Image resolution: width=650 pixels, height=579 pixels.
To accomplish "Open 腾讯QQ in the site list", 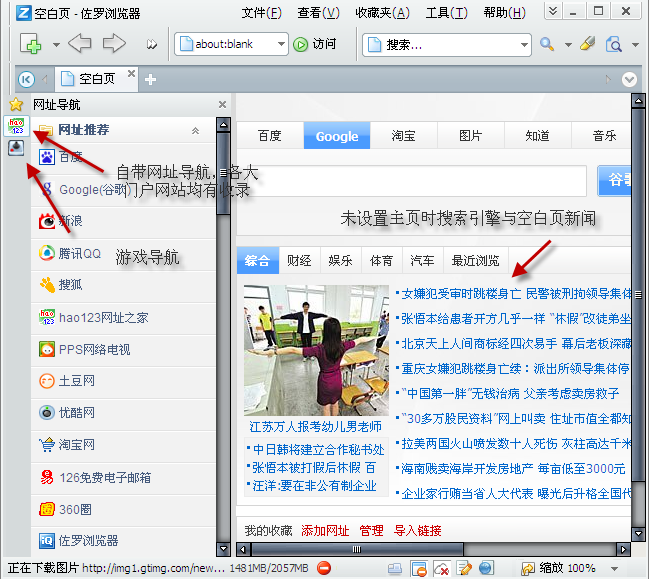I will pyautogui.click(x=124, y=253).
